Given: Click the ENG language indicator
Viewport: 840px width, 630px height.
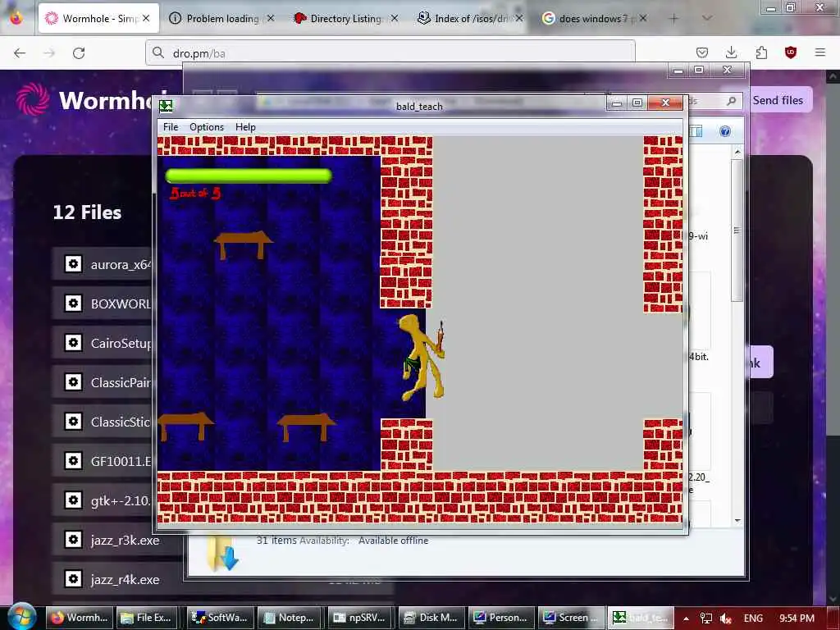Looking at the screenshot, I should [x=753, y=619].
